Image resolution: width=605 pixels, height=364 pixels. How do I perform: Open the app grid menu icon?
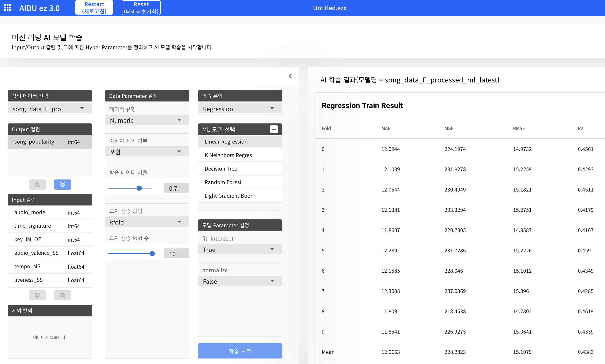point(8,8)
